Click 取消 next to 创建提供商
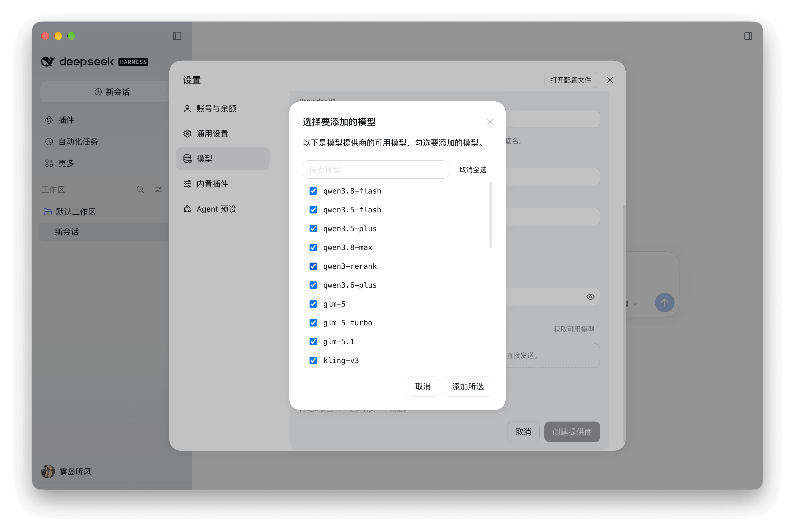The height and width of the screenshot is (532, 795). [x=523, y=432]
